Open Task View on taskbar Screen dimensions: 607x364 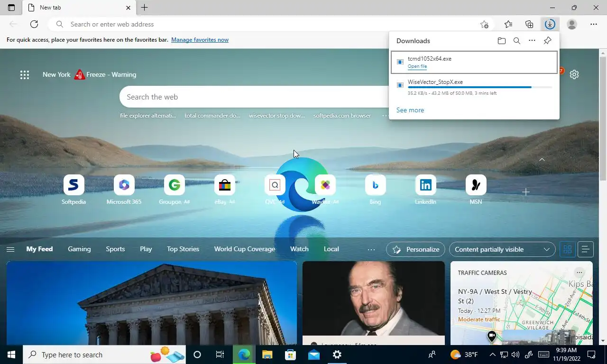[220, 355]
